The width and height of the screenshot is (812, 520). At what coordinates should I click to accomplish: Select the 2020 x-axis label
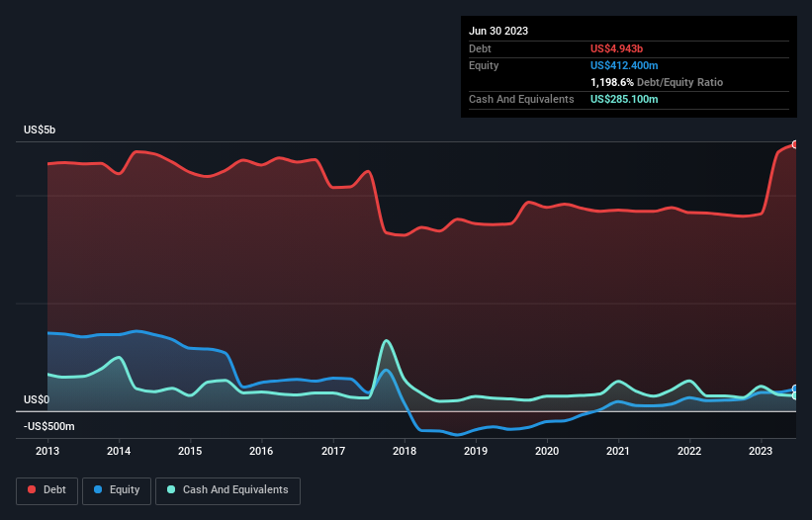pyautogui.click(x=547, y=451)
